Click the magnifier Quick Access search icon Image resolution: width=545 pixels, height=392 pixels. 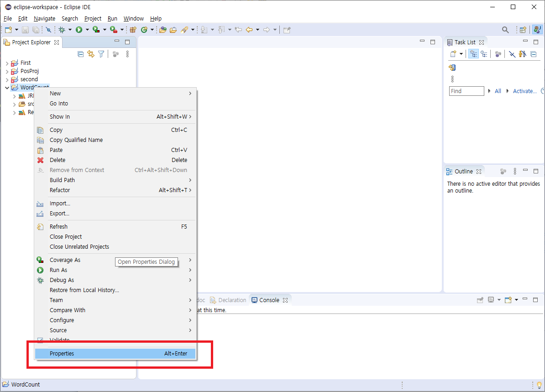tap(505, 30)
